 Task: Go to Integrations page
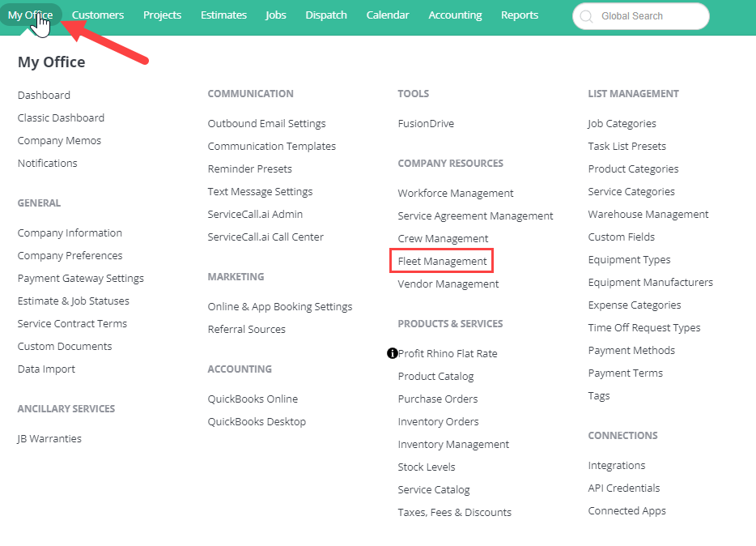[616, 466]
